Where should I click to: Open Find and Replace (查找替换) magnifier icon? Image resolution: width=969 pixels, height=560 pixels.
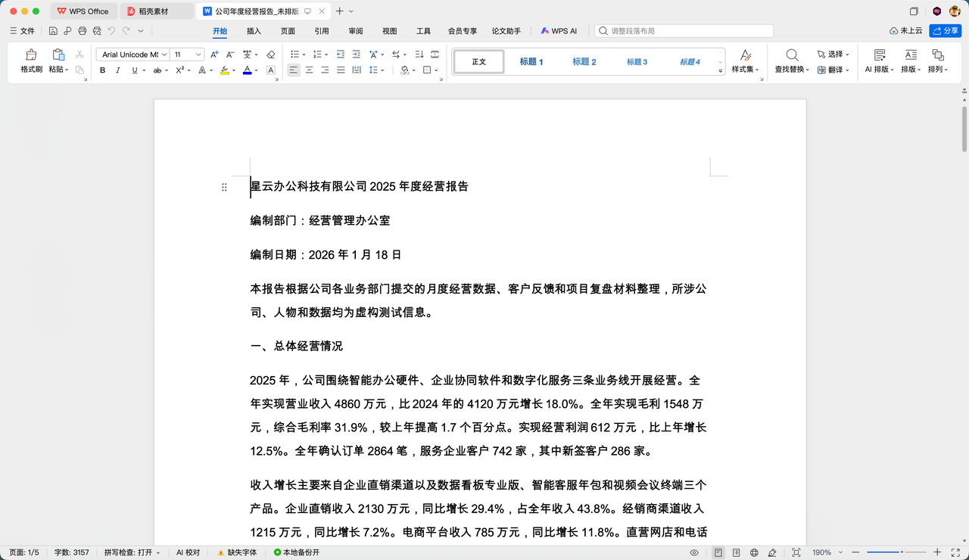(x=792, y=55)
